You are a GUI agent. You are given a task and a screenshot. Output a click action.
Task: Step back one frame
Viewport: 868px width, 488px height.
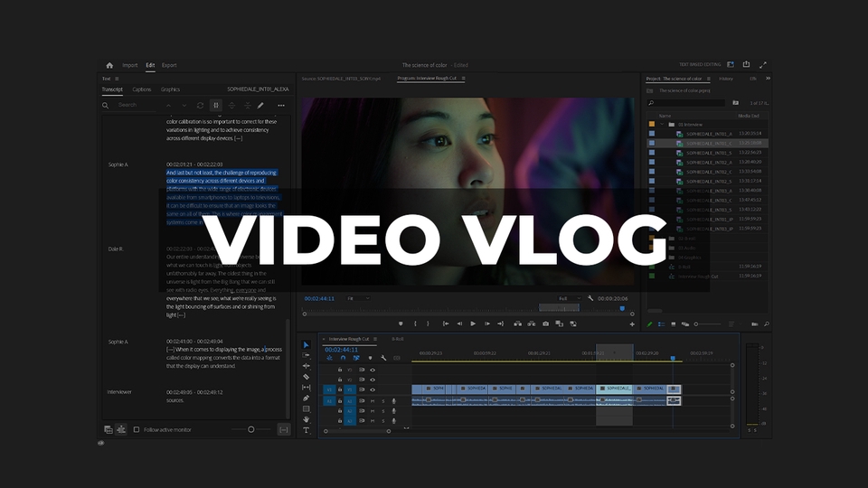459,324
